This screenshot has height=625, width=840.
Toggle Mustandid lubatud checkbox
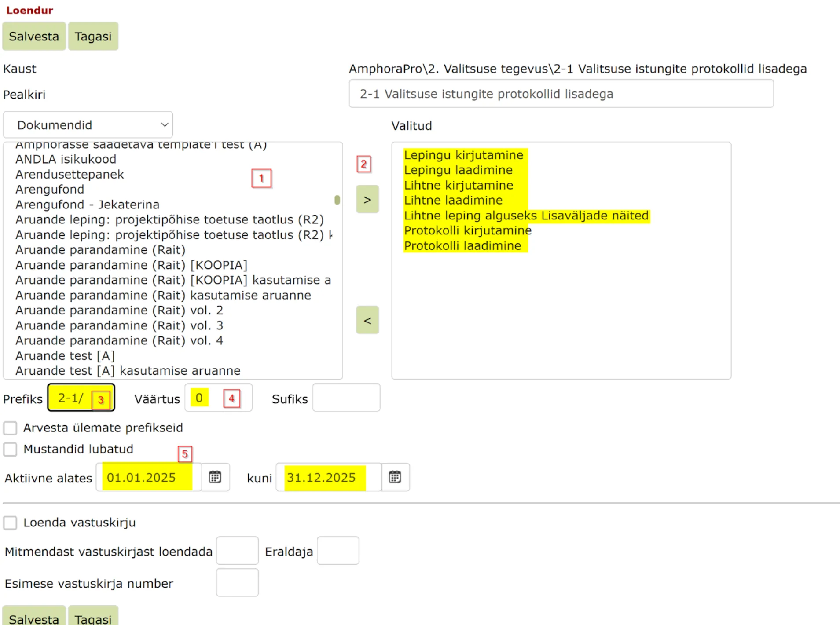[10, 449]
